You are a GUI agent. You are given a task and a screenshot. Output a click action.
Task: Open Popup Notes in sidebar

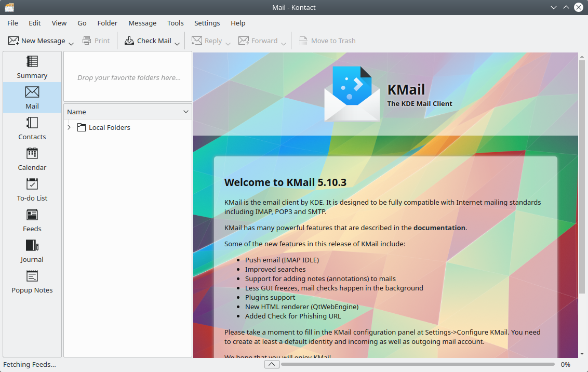click(32, 282)
